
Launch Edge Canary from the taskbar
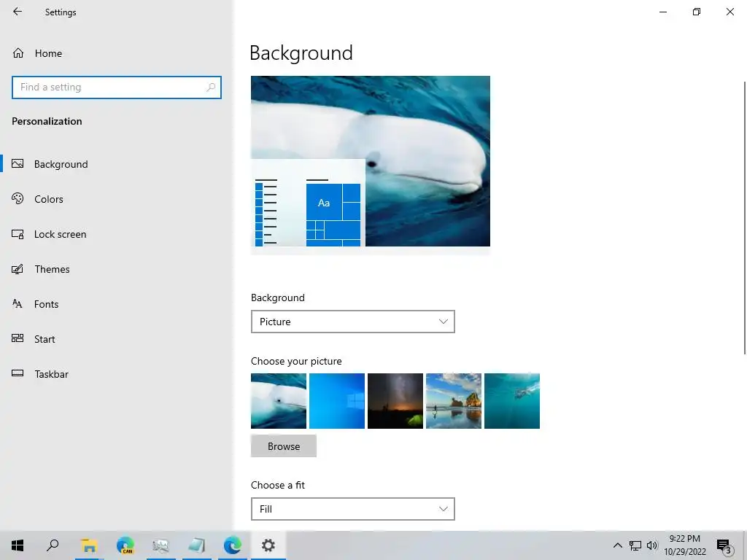point(125,545)
